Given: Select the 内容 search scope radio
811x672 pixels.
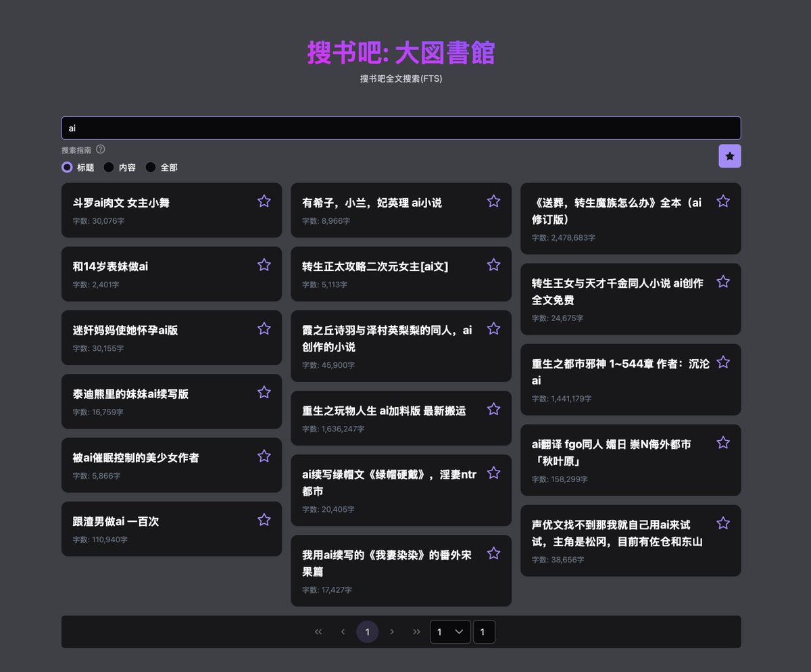Looking at the screenshot, I should pos(109,167).
